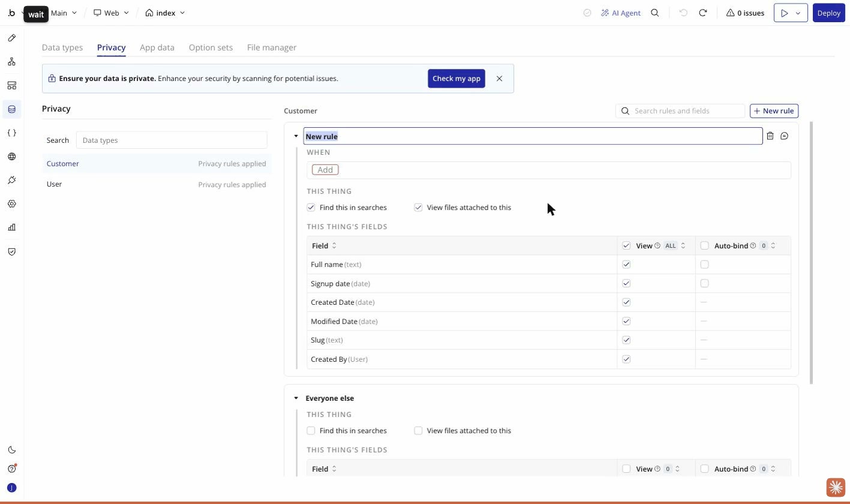Enable Auto-bind for Signup date
The image size is (850, 504).
pyautogui.click(x=705, y=283)
